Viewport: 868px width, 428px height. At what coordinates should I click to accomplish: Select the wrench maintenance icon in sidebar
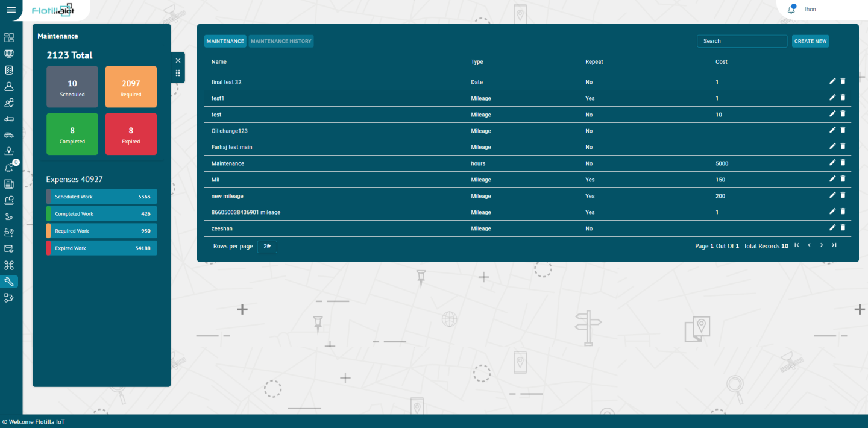(9, 281)
